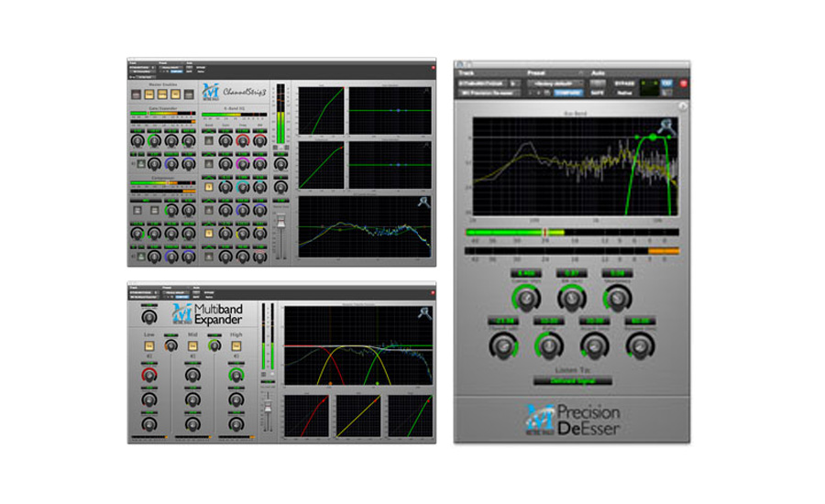Click the Expander input knob beside the logo
825x504 pixels.
(x=149, y=317)
